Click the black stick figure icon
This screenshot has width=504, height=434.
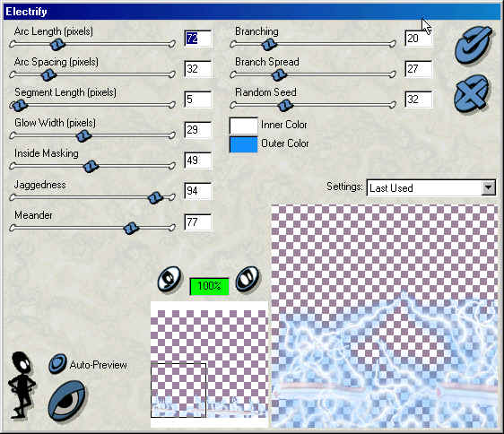(22, 385)
